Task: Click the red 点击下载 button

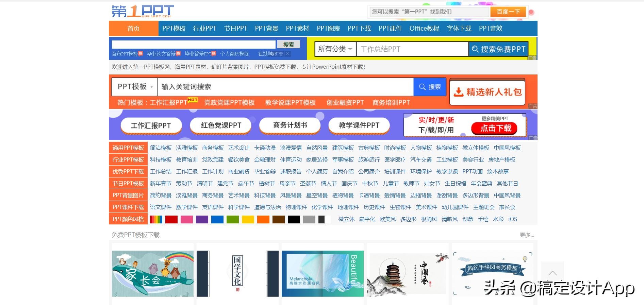Action: 495,128
